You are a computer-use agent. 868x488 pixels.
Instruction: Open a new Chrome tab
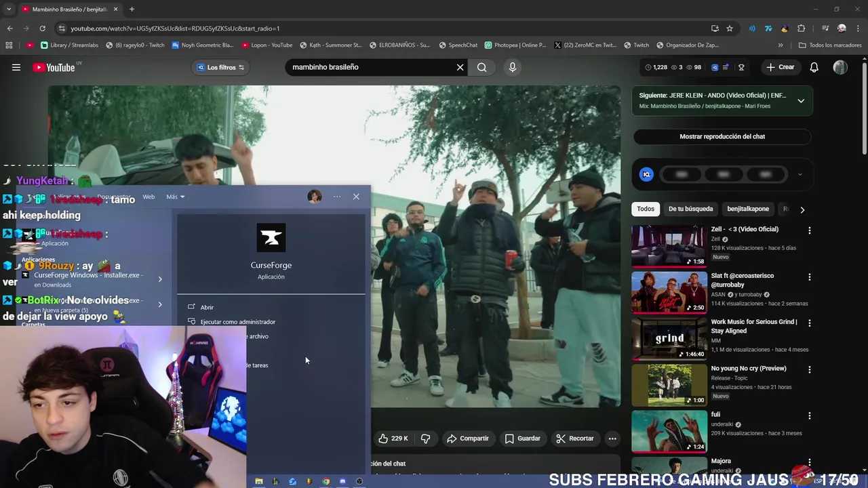pos(132,9)
